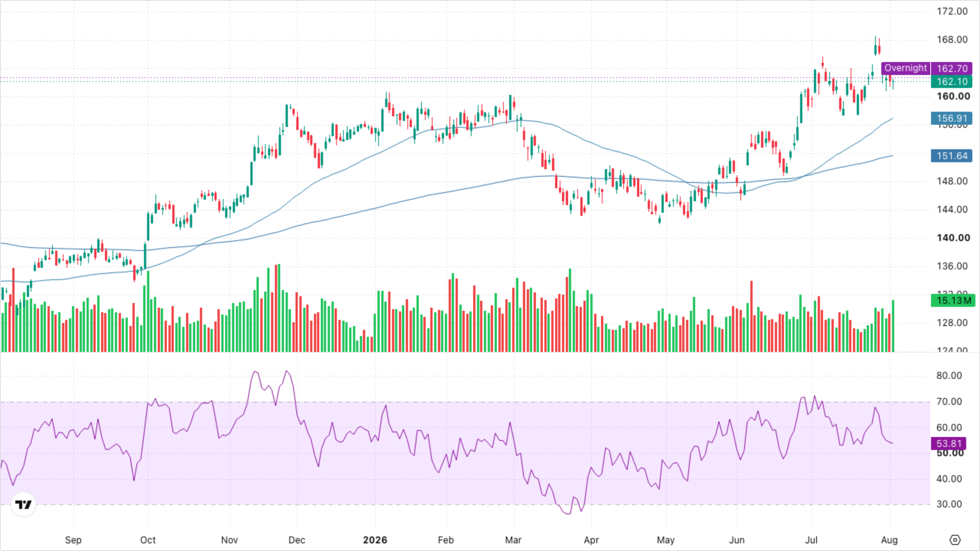This screenshot has height=551, width=980.
Task: Click the Sep label on time axis
Action: point(73,540)
